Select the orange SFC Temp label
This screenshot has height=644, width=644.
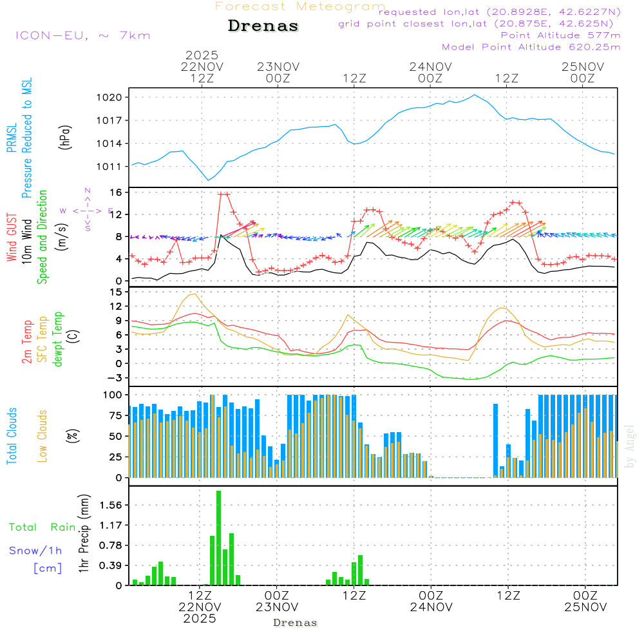click(x=43, y=338)
